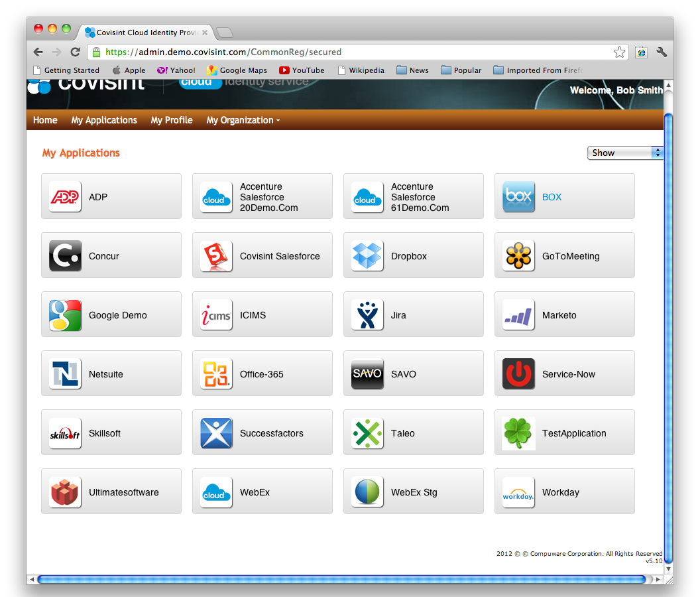Click the Ultimatesoftware red cube icon
Image resolution: width=700 pixels, height=597 pixels.
point(65,492)
